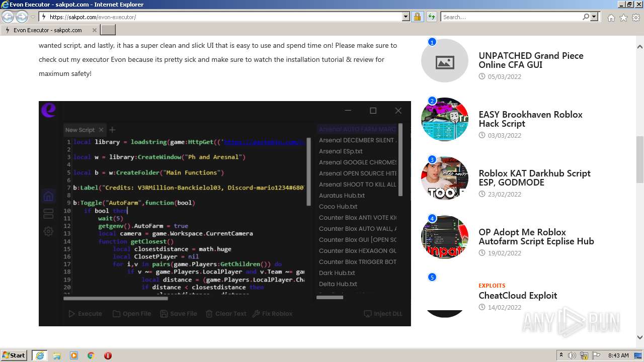Click the IE Back navigation button
644x362 pixels.
8,17
